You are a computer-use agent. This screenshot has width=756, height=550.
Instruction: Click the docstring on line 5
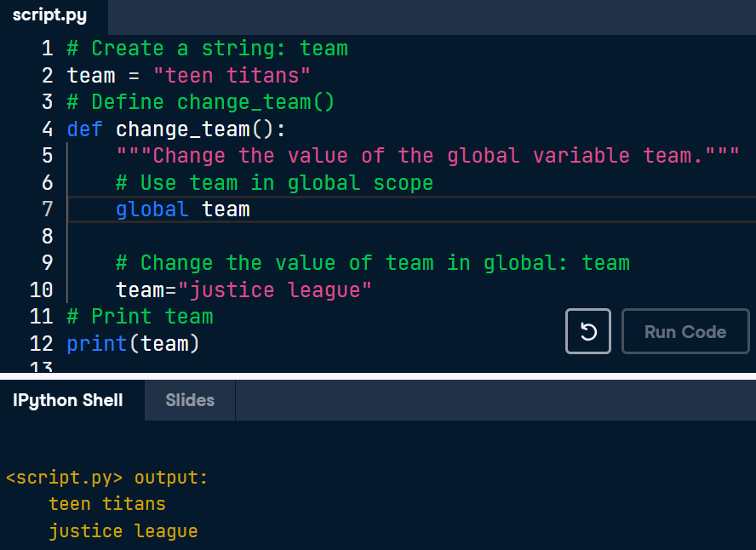tap(427, 156)
